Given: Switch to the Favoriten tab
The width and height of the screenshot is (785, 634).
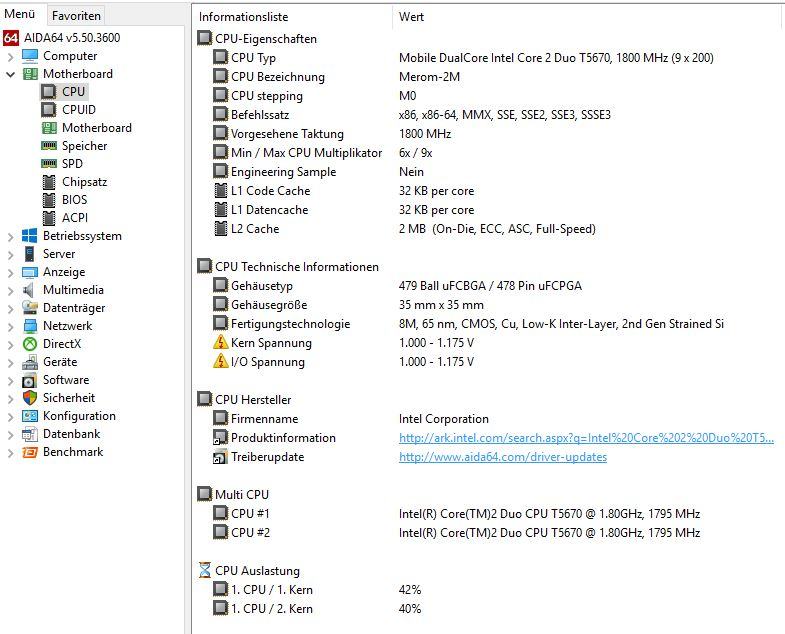Looking at the screenshot, I should (76, 16).
